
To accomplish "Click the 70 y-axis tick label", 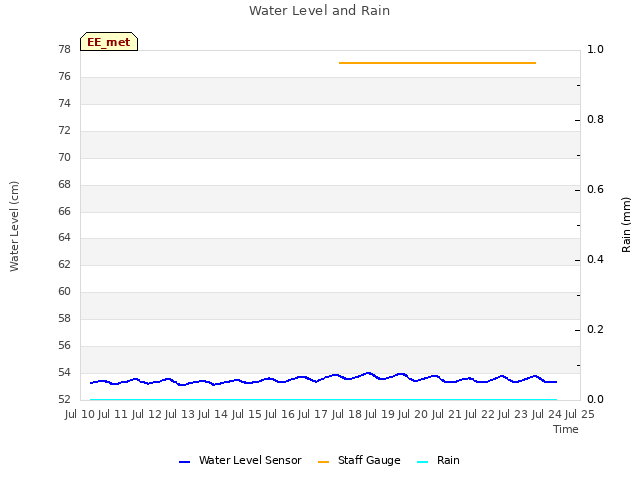I will click(64, 157).
